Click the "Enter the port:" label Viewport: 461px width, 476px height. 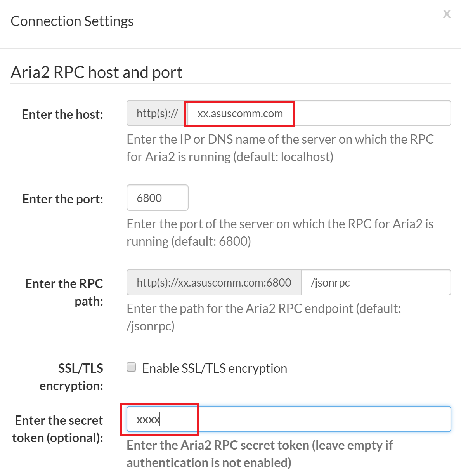pos(63,199)
